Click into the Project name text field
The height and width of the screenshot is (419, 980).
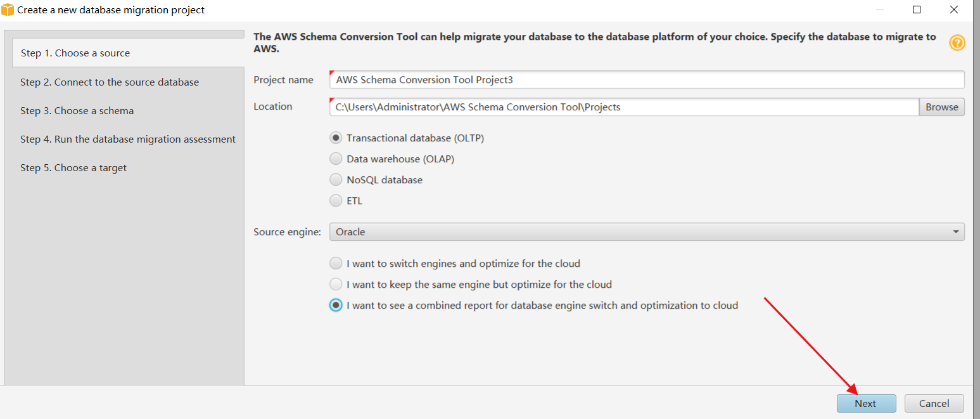(x=646, y=80)
